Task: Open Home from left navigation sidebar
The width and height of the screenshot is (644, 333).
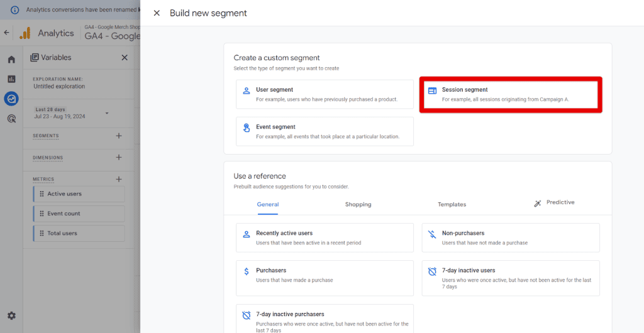Action: point(11,60)
